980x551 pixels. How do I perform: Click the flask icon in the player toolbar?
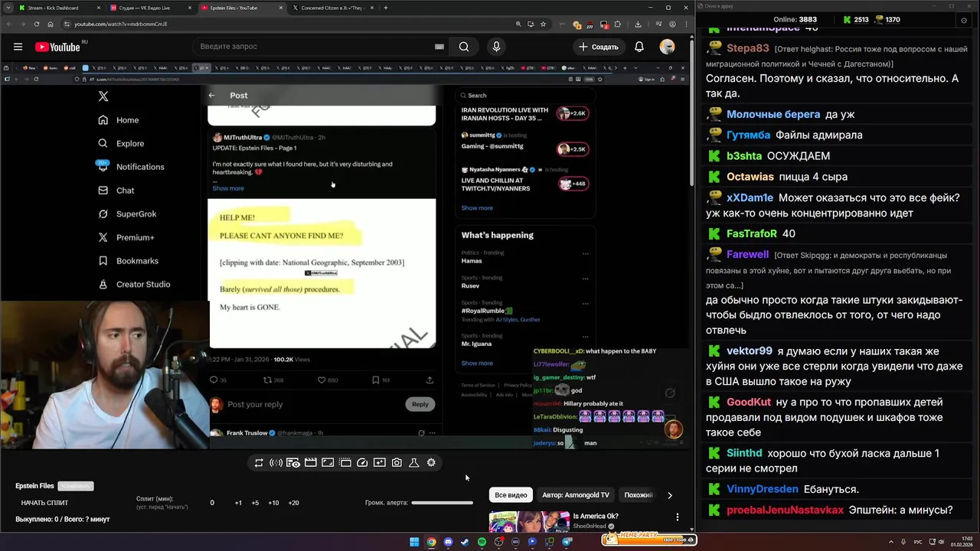(x=414, y=463)
